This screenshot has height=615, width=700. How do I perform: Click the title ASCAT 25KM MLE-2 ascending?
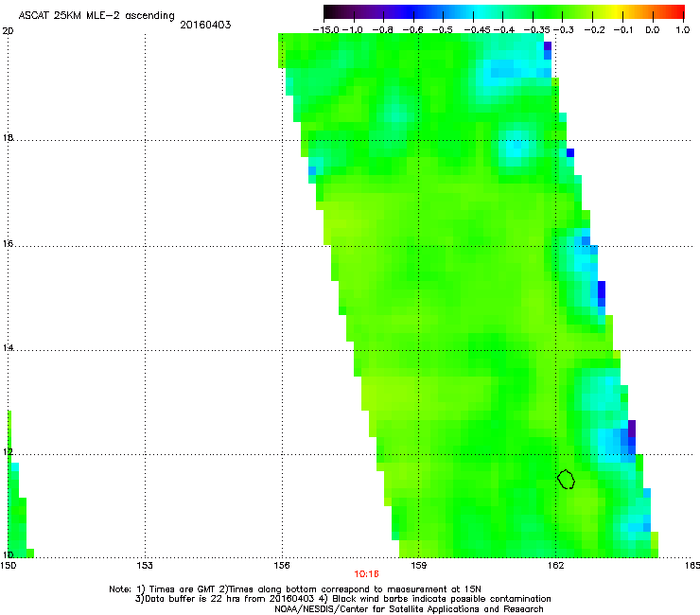(x=96, y=15)
